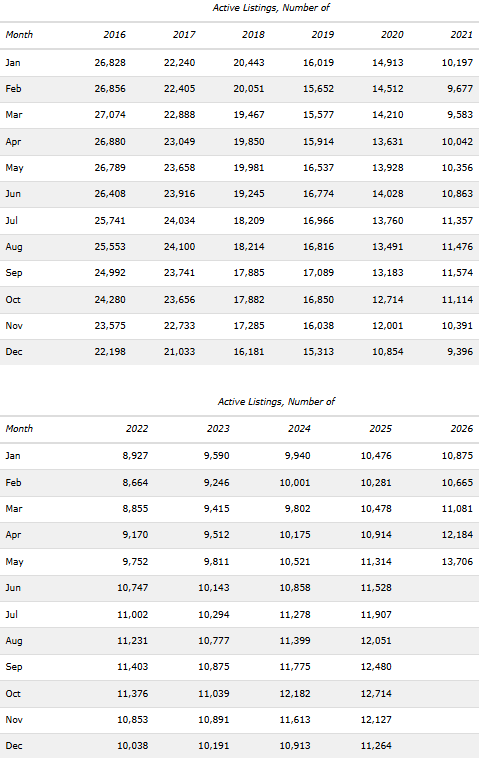480x758 pixels.
Task: Click the Month header of the top table
Action: [x=19, y=35]
